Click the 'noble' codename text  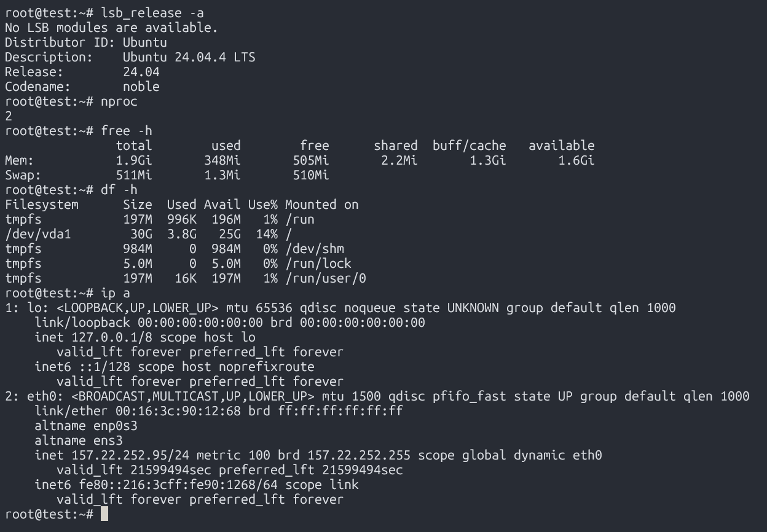click(x=141, y=87)
